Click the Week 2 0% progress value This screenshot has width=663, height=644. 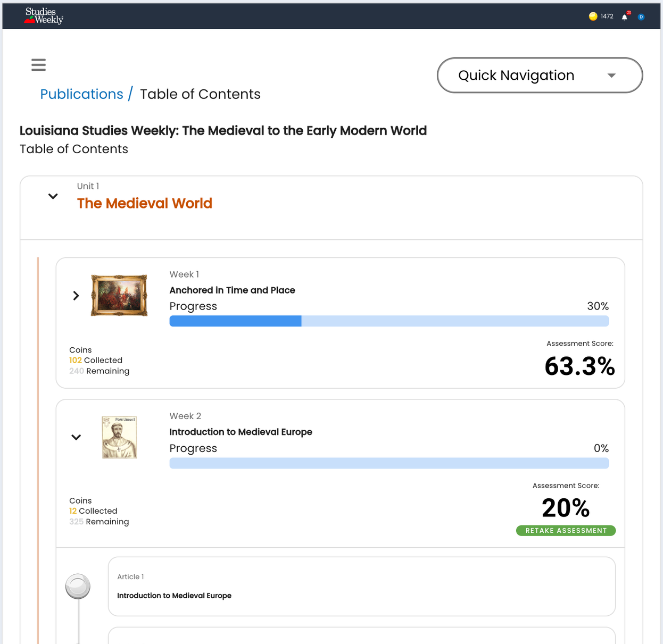point(601,448)
